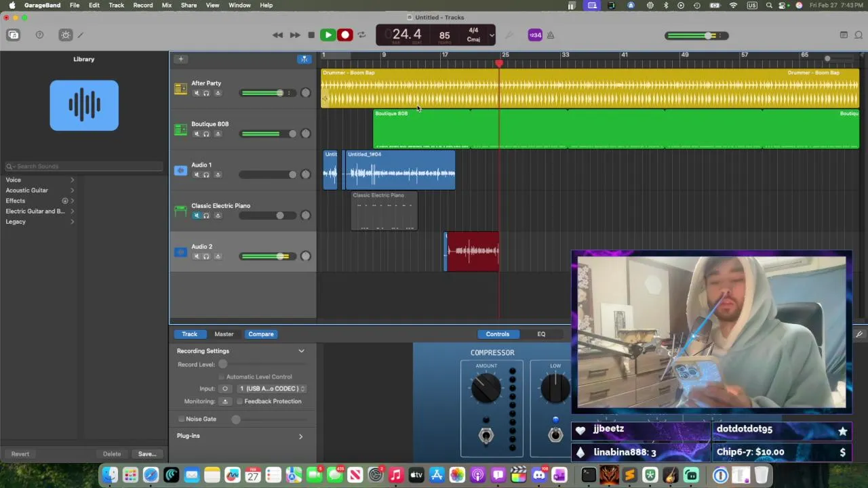868x488 pixels.
Task: Switch to the Track tab
Action: (x=189, y=334)
